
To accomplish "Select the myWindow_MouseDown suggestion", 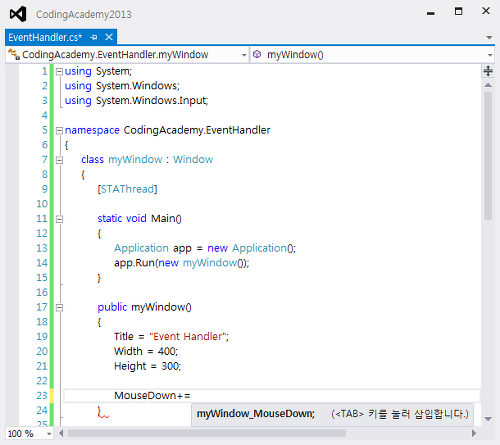I will pos(256,414).
